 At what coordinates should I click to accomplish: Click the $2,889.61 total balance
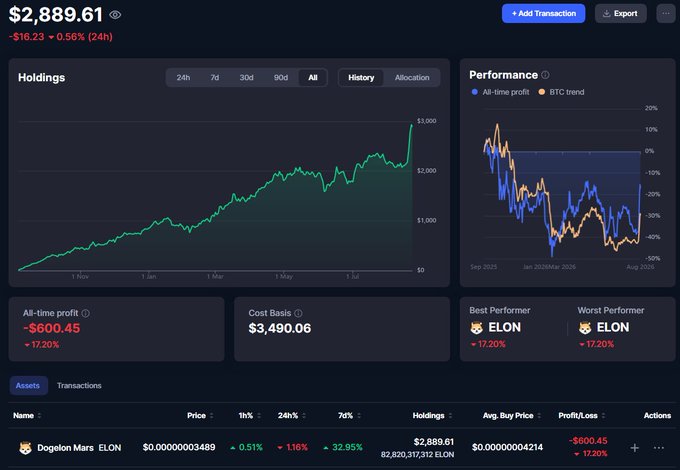tap(56, 15)
